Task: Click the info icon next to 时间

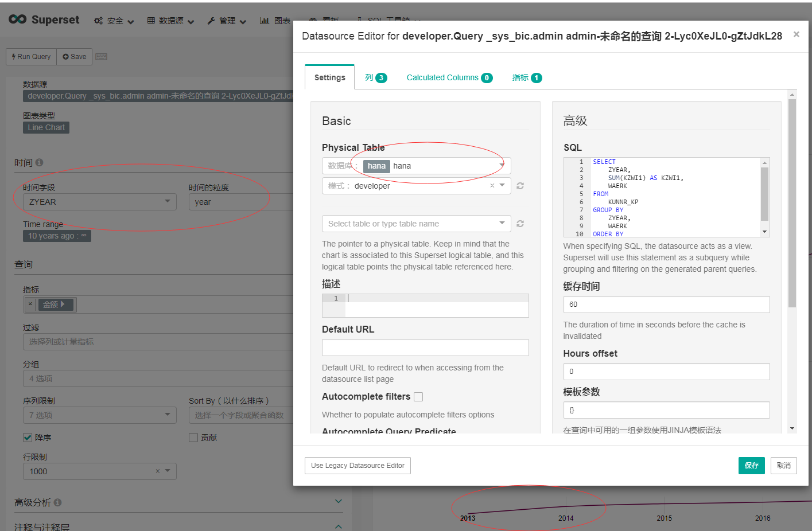Action: point(40,163)
